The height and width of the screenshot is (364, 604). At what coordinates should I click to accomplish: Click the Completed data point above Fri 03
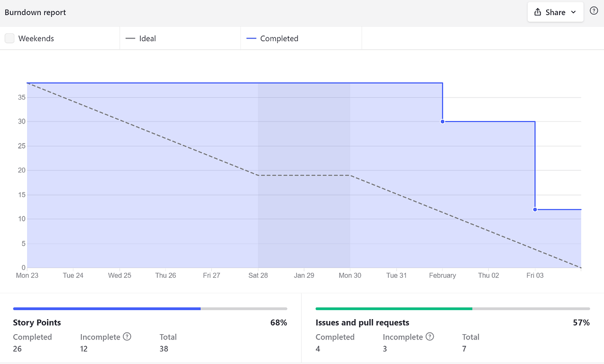pos(535,209)
